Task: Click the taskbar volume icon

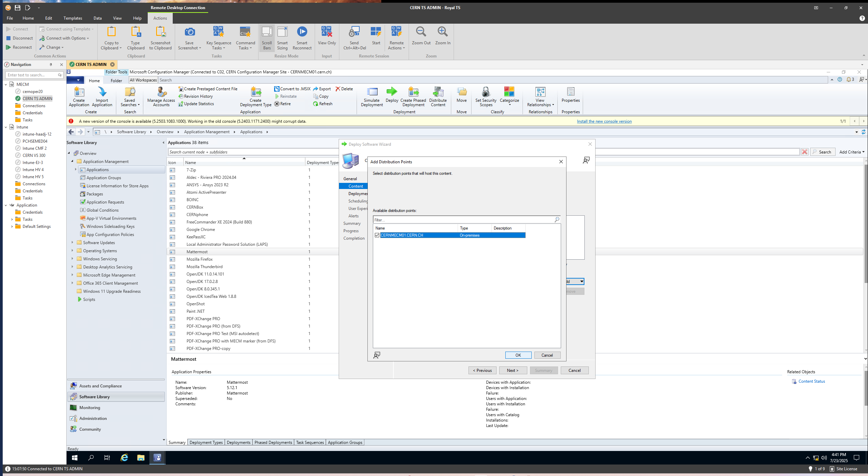Action: pyautogui.click(x=824, y=458)
